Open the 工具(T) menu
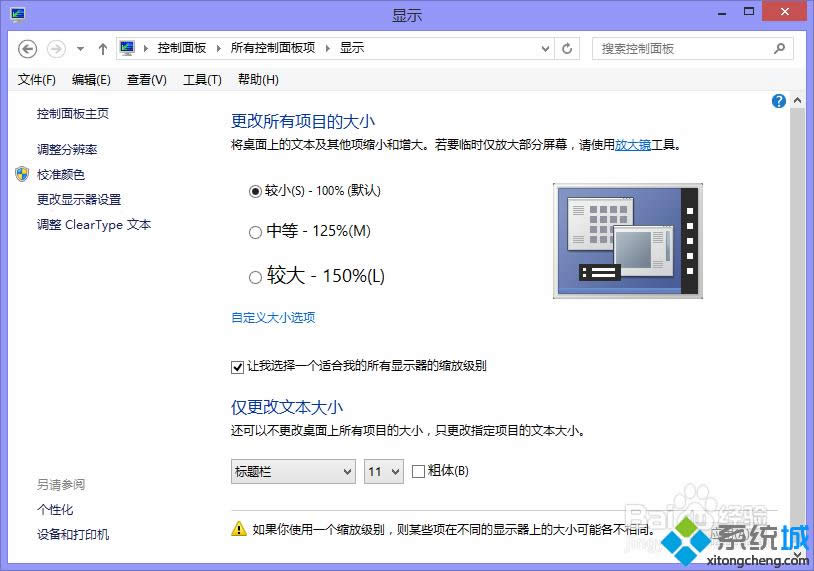 point(202,79)
